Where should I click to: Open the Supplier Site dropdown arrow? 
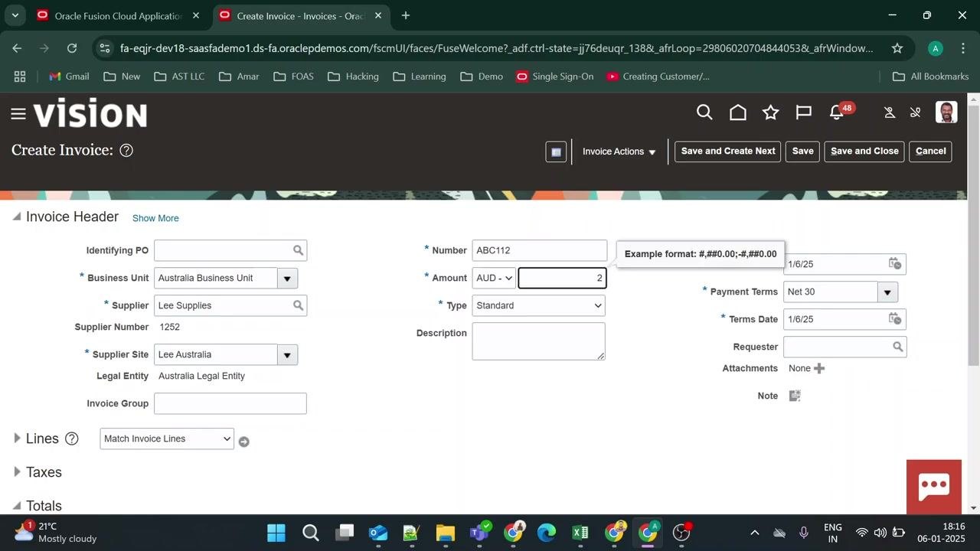click(288, 354)
